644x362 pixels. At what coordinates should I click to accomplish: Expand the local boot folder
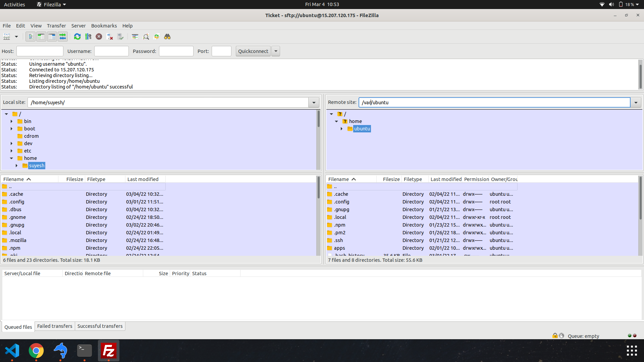click(11, 129)
